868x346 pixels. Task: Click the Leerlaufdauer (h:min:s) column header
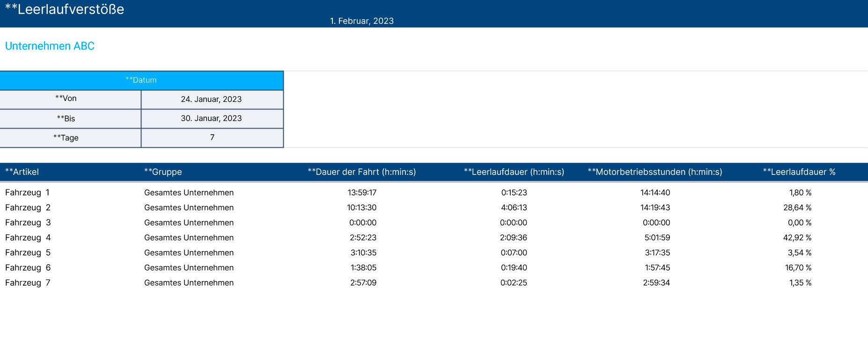(x=514, y=172)
